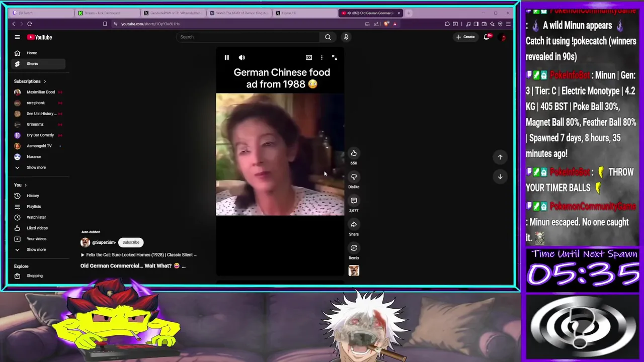The width and height of the screenshot is (644, 362).
Task: Open the 3,677 comments
Action: tap(354, 200)
